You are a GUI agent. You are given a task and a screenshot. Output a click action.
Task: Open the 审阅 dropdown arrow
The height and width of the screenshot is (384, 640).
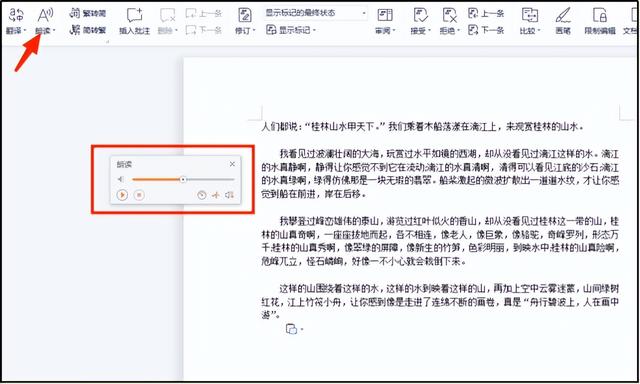click(x=393, y=30)
